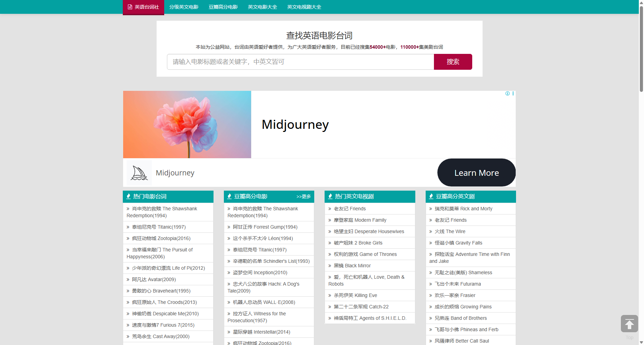
Task: Open the ad options menu icon
Action: 513,94
